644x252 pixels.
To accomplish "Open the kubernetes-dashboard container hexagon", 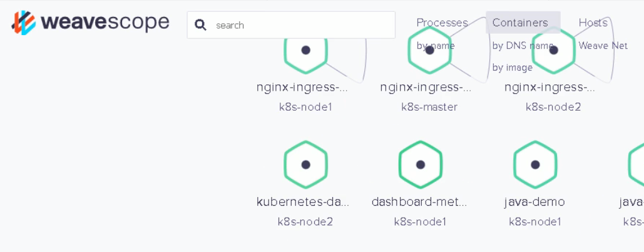I will click(x=305, y=165).
